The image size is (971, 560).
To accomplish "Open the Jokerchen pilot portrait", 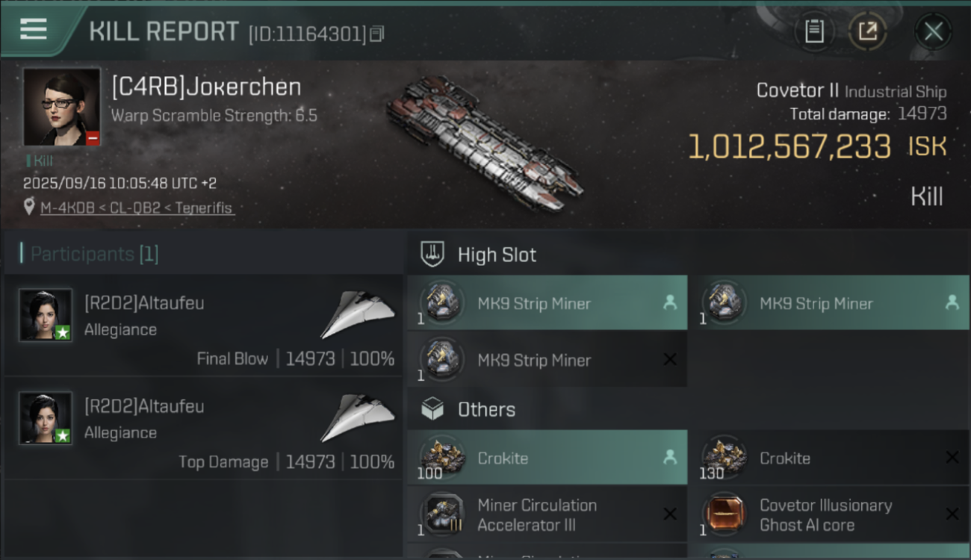I will point(61,107).
